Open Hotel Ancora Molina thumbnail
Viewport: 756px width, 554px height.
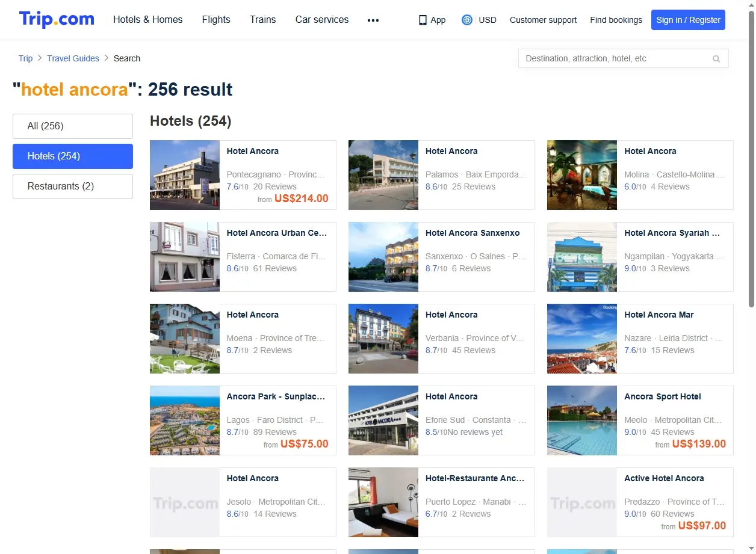[x=582, y=175]
